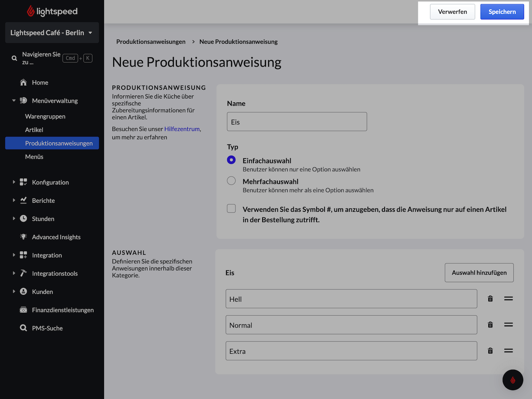The height and width of the screenshot is (399, 532).
Task: Delete the Normal option with trash icon
Action: click(x=490, y=325)
